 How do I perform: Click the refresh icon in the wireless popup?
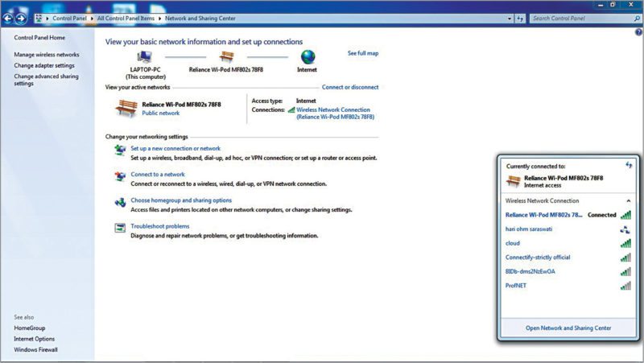click(628, 164)
